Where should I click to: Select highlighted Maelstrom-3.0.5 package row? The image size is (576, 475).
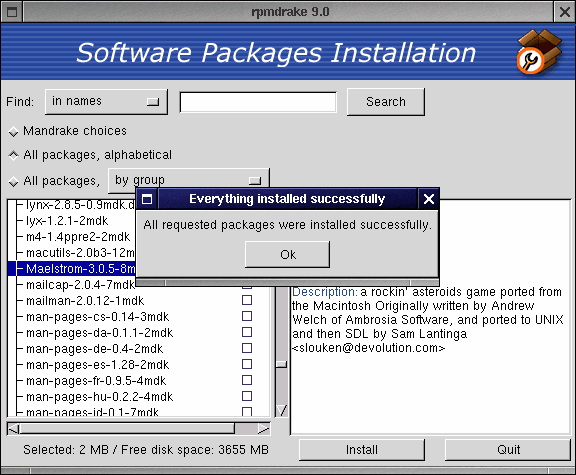[x=72, y=269]
